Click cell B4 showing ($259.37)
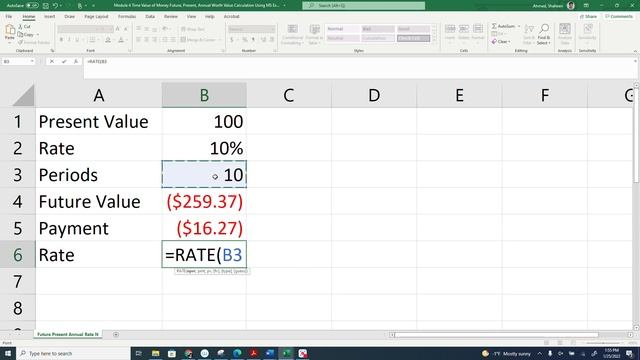Screen dimensions: 640x360 [204, 202]
